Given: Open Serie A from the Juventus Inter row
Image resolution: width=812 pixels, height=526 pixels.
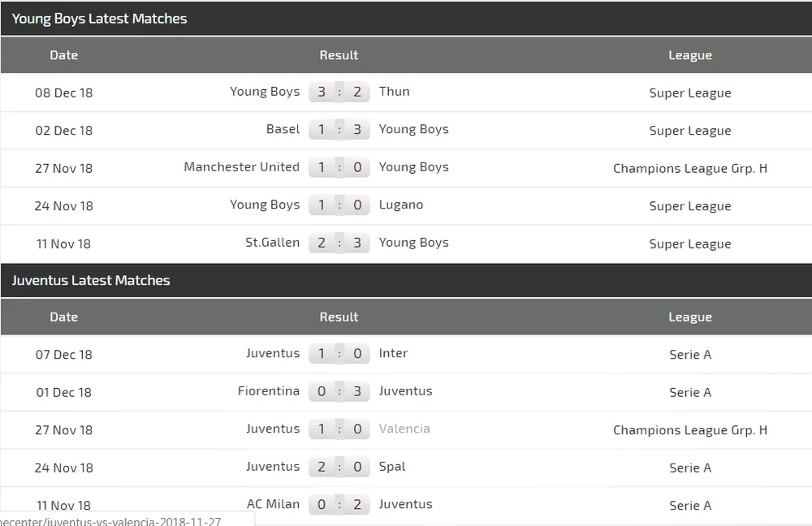Looking at the screenshot, I should click(x=690, y=355).
